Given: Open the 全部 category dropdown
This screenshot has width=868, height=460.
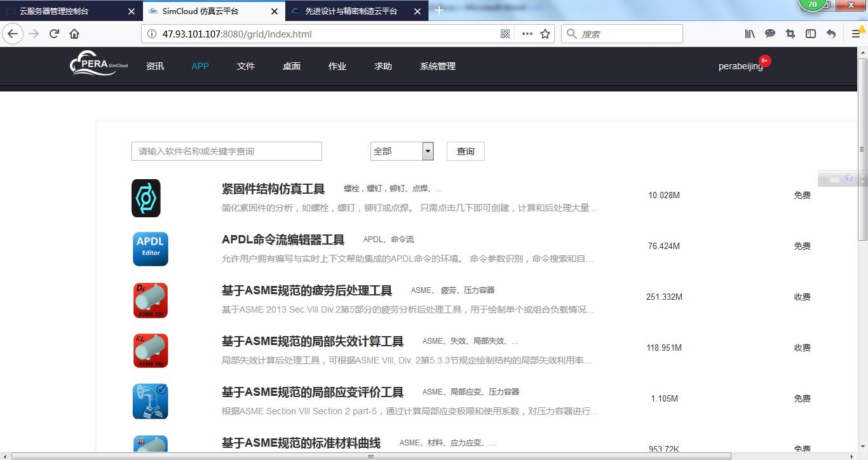Looking at the screenshot, I should pos(402,151).
